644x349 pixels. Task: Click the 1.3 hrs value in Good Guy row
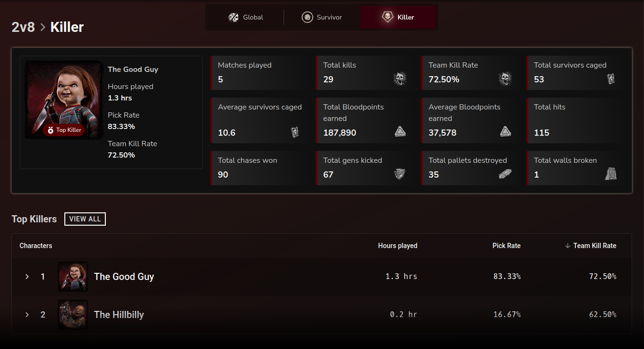click(401, 277)
